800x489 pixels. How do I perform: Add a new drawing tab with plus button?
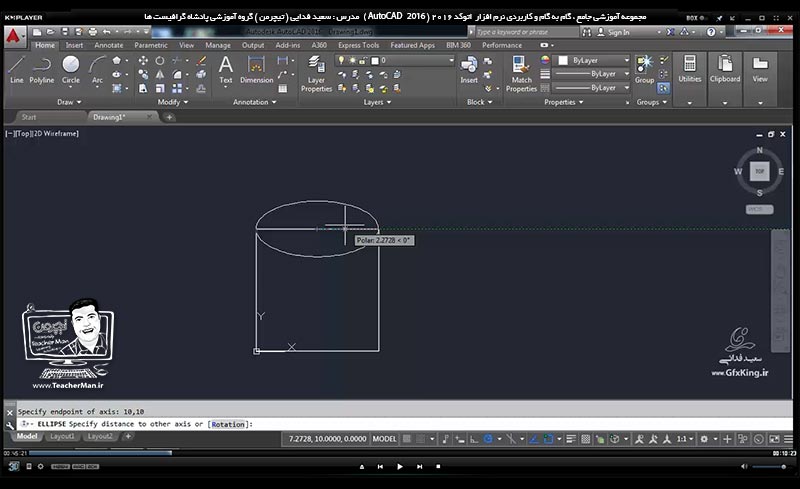[x=169, y=117]
